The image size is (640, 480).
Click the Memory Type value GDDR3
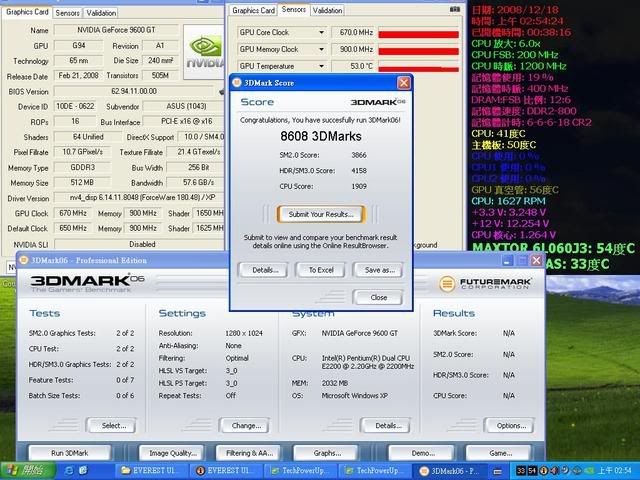click(x=82, y=167)
